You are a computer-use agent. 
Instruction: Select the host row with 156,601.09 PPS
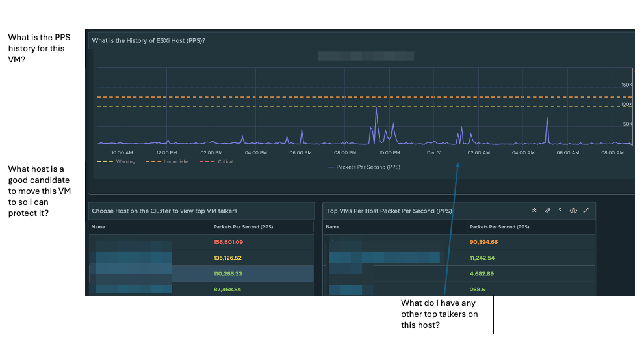(200, 243)
